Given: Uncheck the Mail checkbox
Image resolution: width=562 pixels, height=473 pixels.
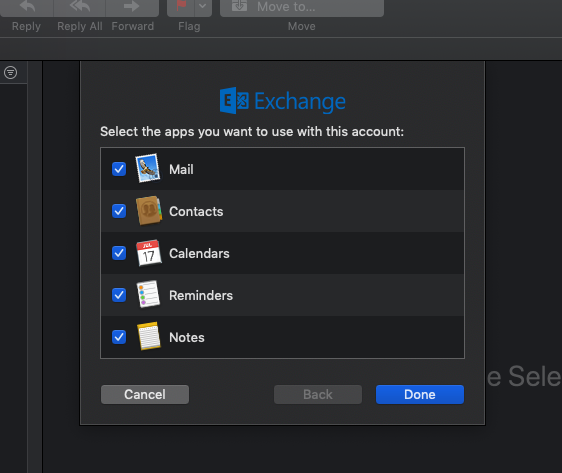Looking at the screenshot, I should (119, 169).
